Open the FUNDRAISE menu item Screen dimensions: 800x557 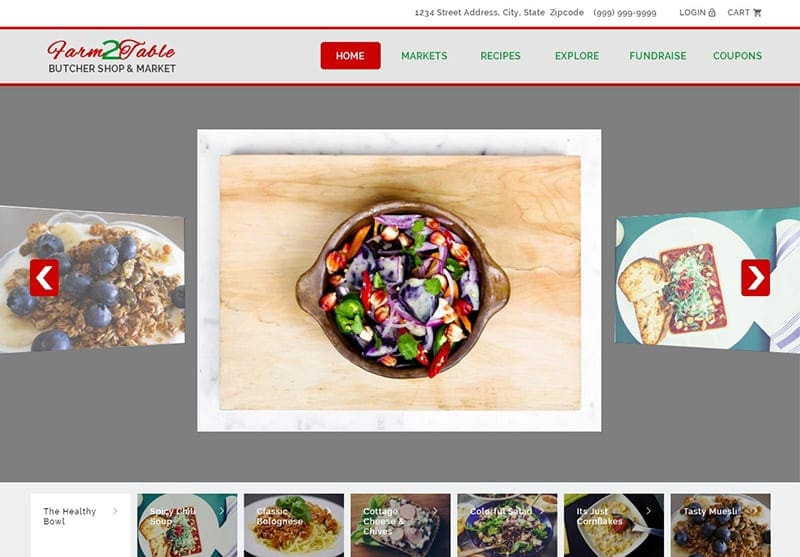pyautogui.click(x=658, y=56)
